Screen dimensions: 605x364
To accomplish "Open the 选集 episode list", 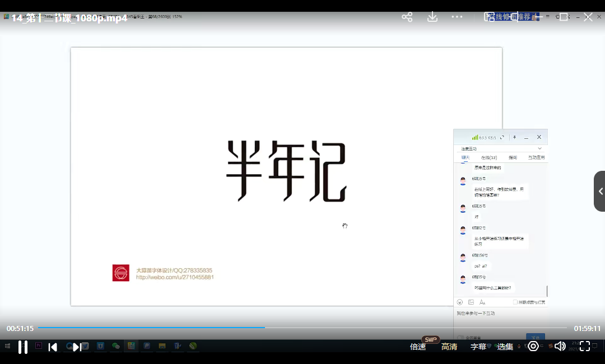I will point(505,347).
